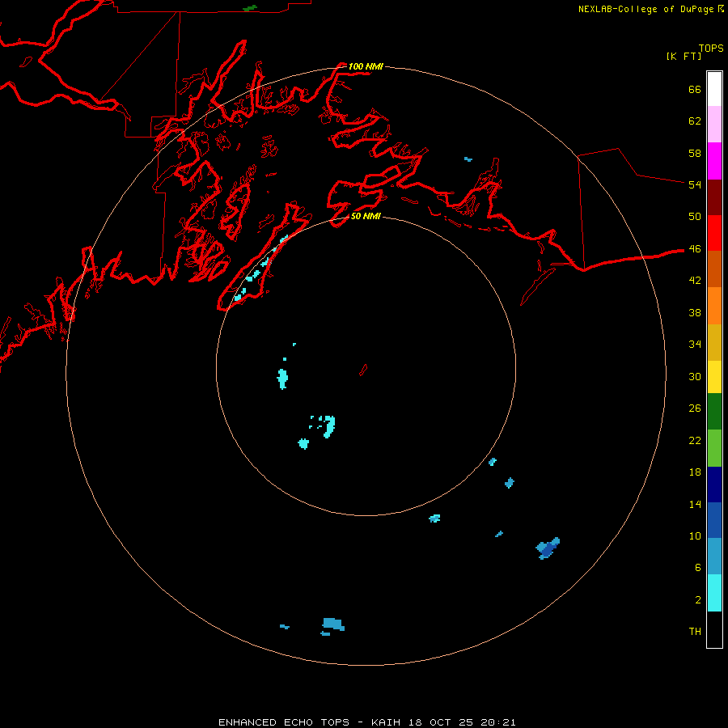
Task: Select the dark orange legend swatch
Action: [x=714, y=269]
